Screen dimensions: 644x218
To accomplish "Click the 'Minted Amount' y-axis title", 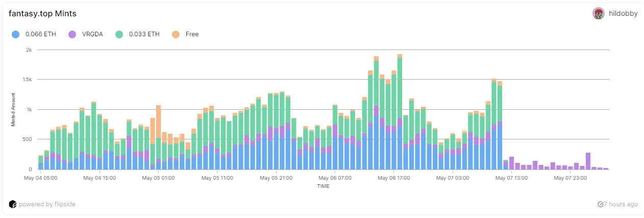I will pos(13,110).
